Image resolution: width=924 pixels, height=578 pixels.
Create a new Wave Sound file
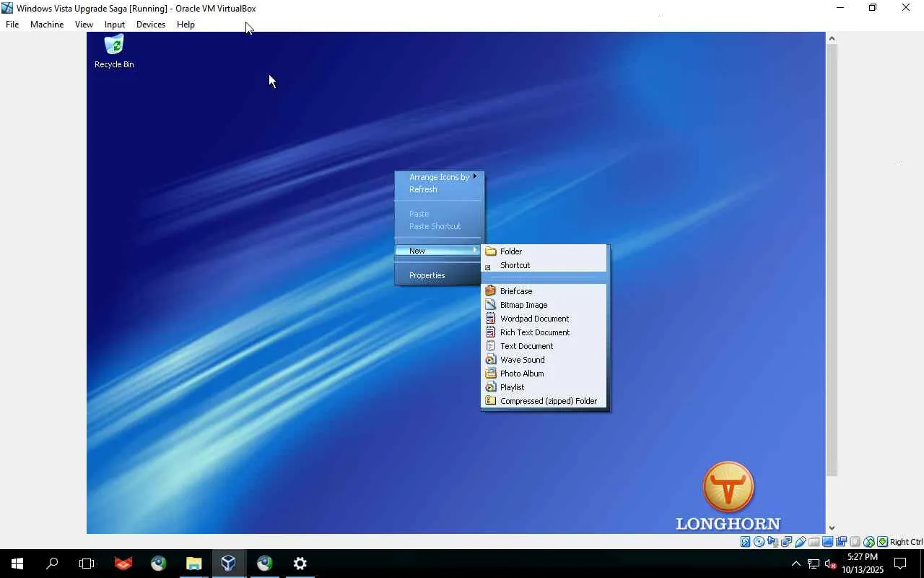[x=544, y=360]
